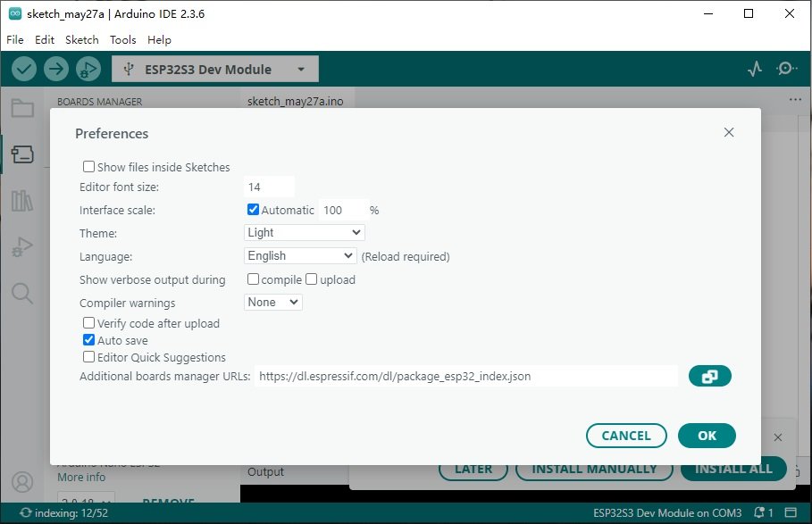The height and width of the screenshot is (524, 812).
Task: Click the indexing: 12/52 status text
Action: tap(71, 512)
